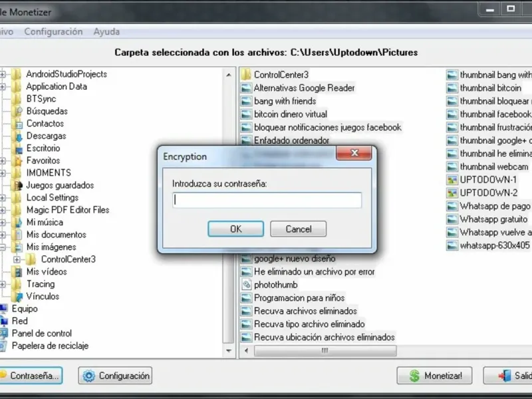532x399 pixels.
Task: Select file Whatsapp de pago
Action: pyautogui.click(x=495, y=206)
